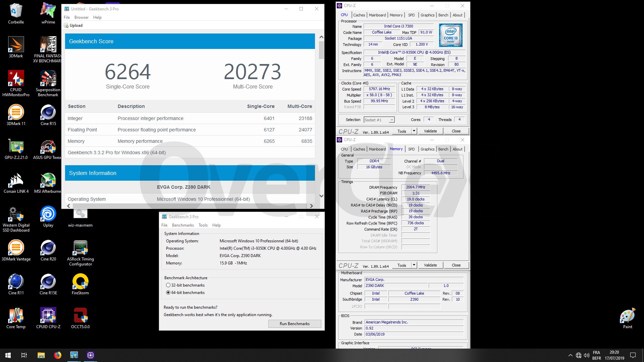
Task: Select 32-bit benchmarks option
Action: (x=185, y=285)
